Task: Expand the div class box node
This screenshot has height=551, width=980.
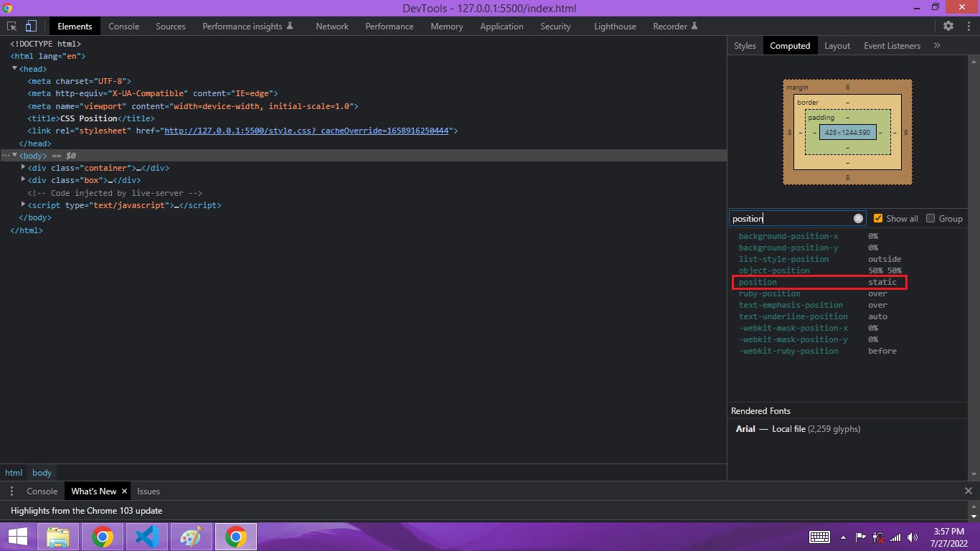Action: pyautogui.click(x=24, y=180)
